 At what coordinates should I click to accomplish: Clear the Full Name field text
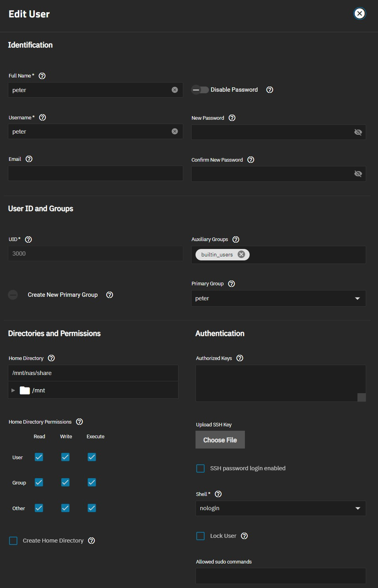click(175, 90)
